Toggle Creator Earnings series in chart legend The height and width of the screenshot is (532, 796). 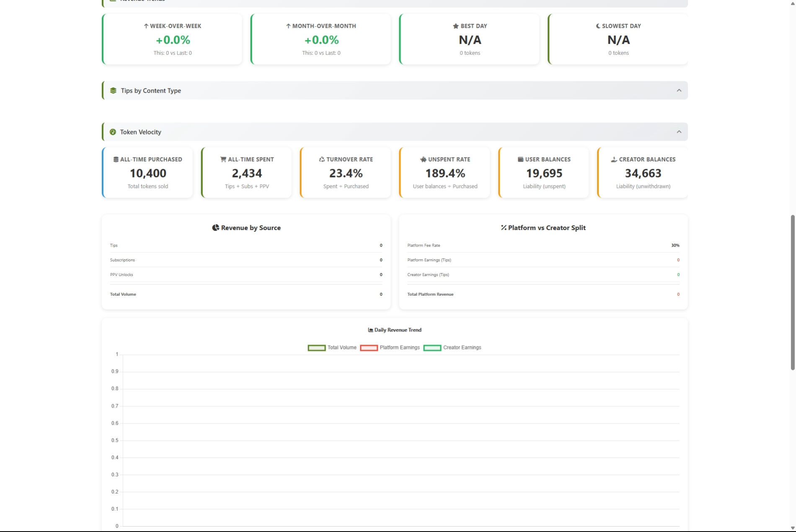[452, 348]
